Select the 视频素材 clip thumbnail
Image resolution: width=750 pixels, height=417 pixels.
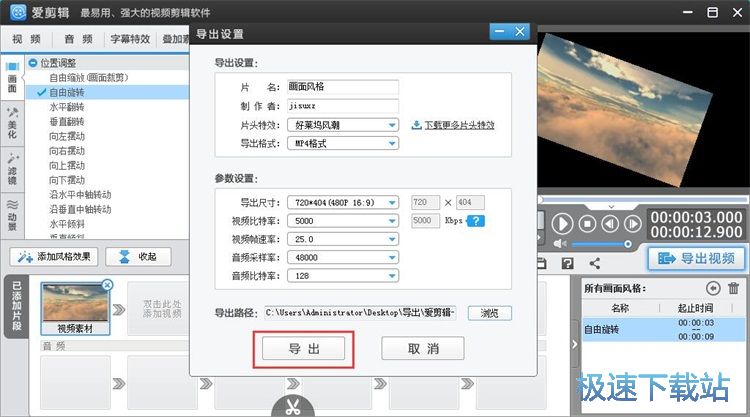click(x=76, y=308)
